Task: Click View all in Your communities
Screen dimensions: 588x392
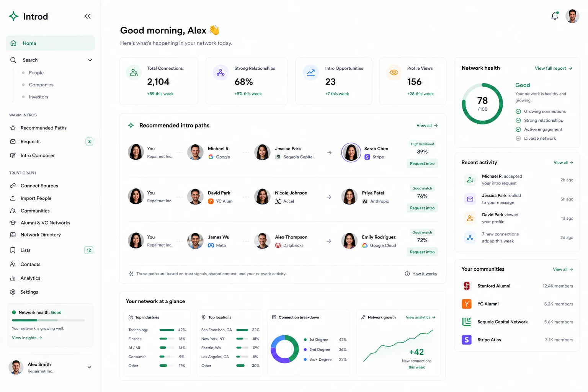Action: (x=563, y=269)
